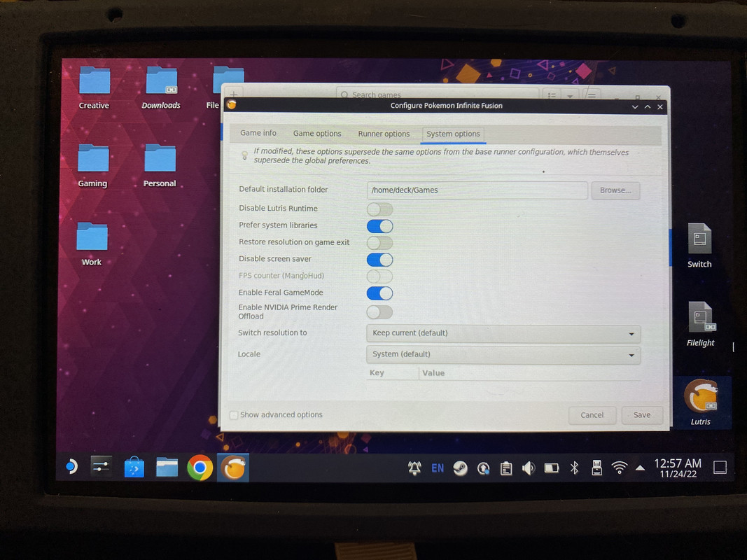Click the show desktop button in taskbar
Image resolution: width=747 pixels, height=560 pixels.
(720, 468)
